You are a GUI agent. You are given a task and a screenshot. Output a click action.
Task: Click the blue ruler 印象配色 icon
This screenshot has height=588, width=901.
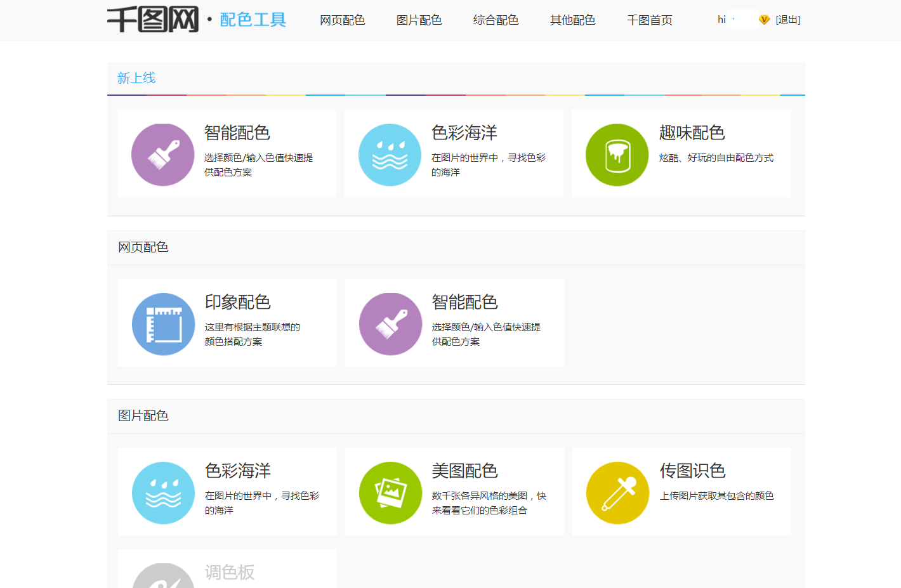(x=163, y=324)
